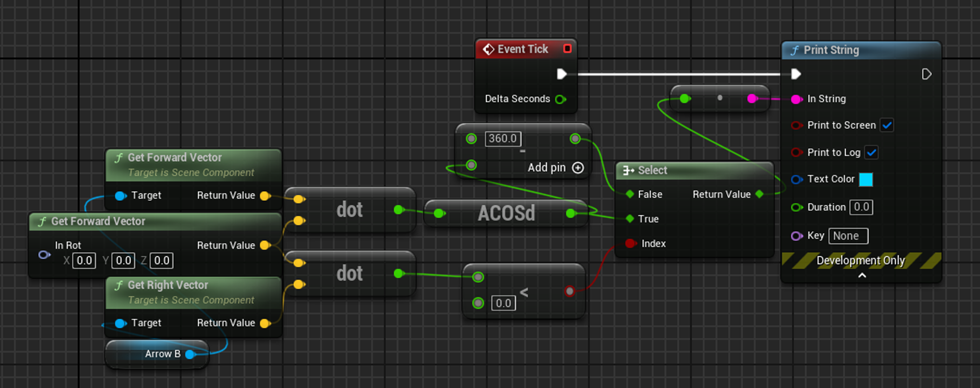Select the Select node title bar
The image size is (980, 388).
694,170
